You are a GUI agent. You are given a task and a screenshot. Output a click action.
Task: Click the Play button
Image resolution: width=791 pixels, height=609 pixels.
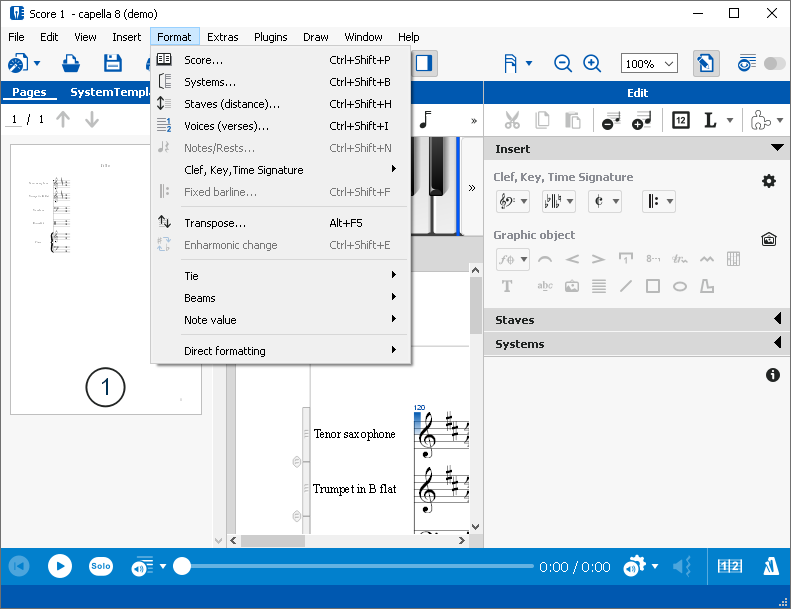coord(60,566)
